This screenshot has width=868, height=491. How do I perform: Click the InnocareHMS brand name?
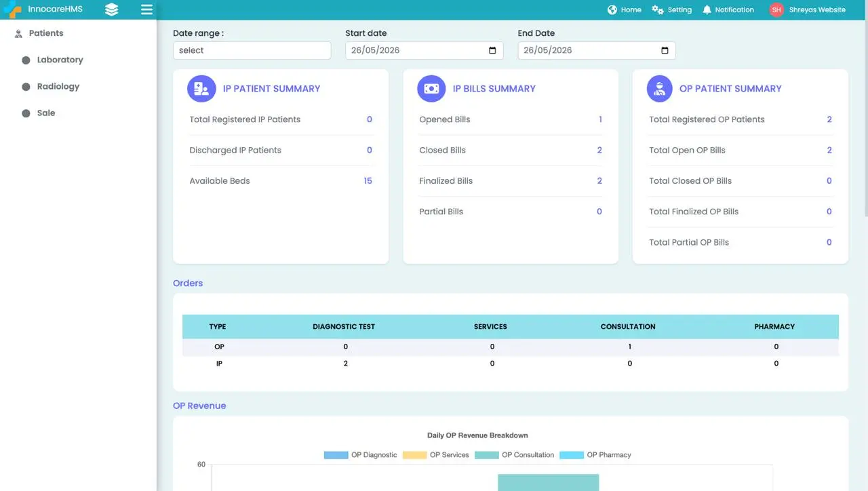click(55, 9)
